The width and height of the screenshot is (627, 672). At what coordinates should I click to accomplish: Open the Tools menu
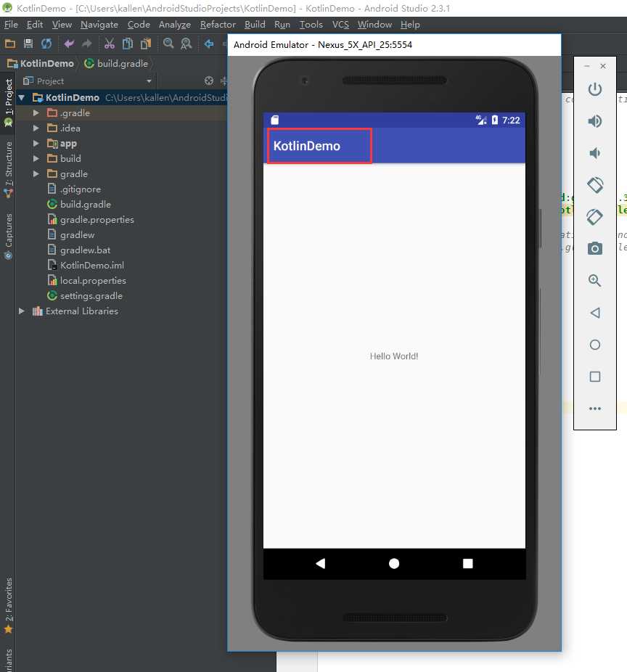point(311,25)
